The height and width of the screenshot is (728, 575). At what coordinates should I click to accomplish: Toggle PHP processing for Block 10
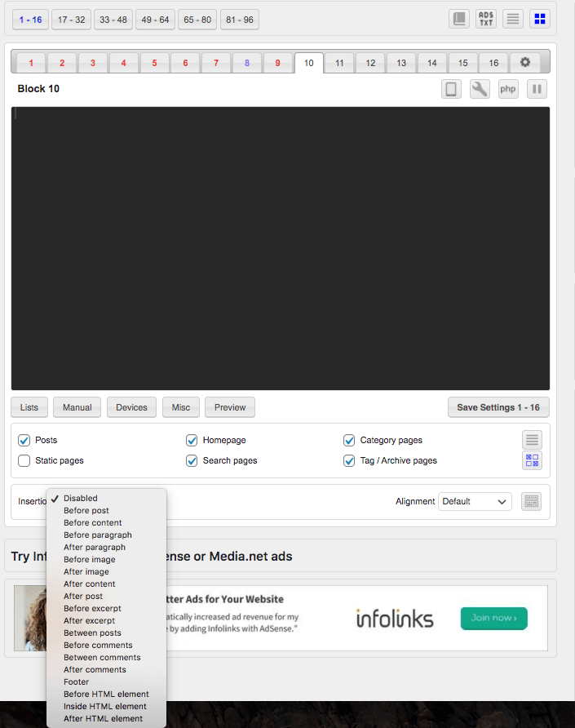click(507, 89)
